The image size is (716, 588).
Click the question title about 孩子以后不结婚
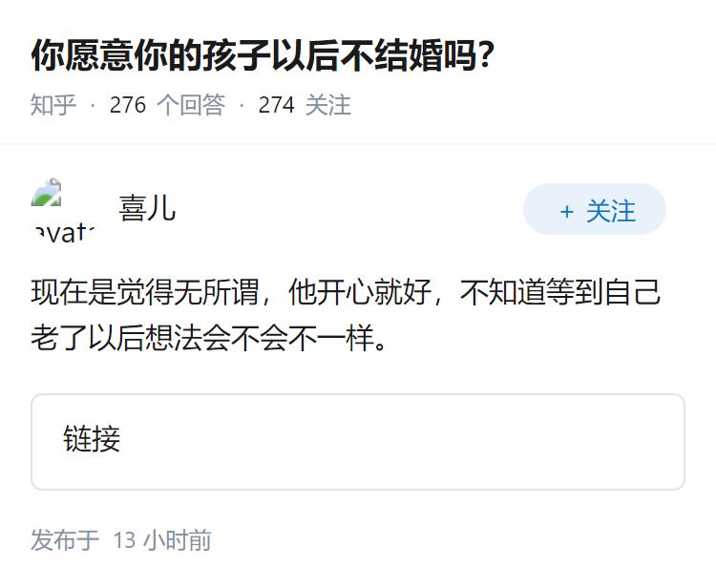[x=263, y=57]
